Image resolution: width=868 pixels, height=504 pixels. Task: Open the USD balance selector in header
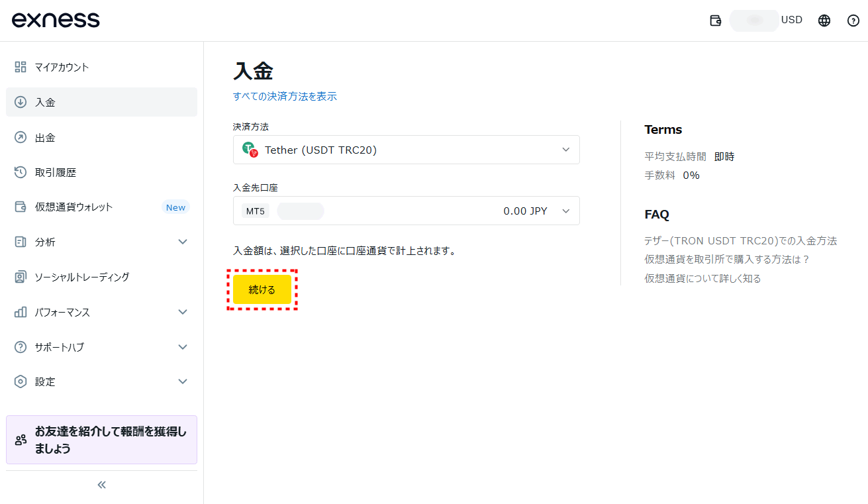click(766, 21)
